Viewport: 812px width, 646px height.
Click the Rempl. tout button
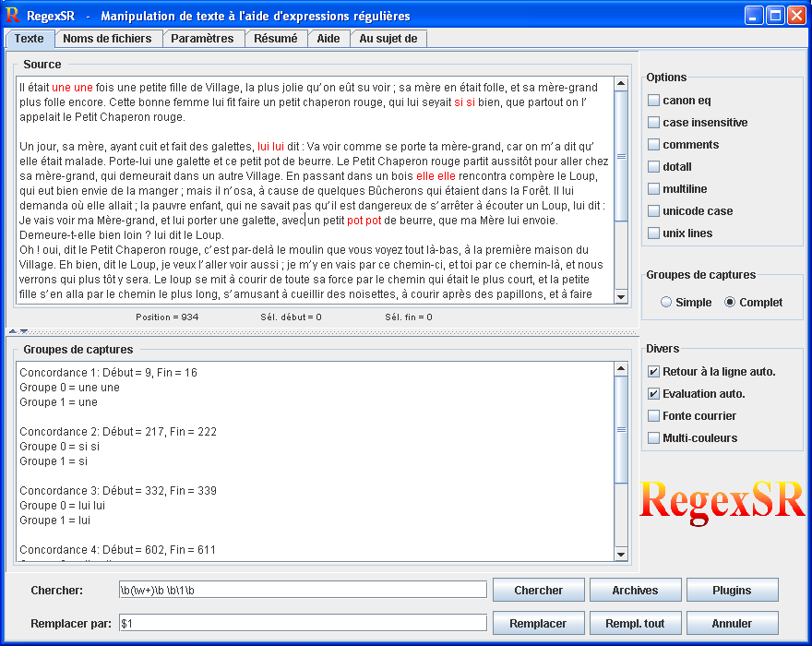(x=635, y=624)
